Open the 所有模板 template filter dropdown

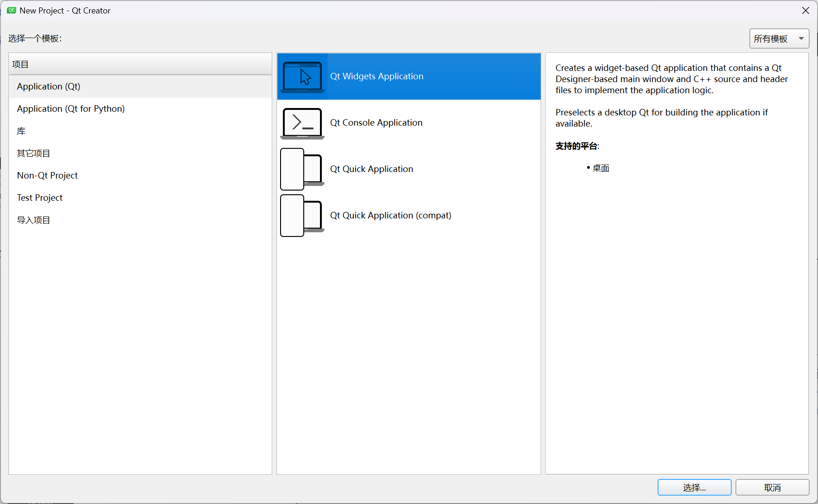779,38
